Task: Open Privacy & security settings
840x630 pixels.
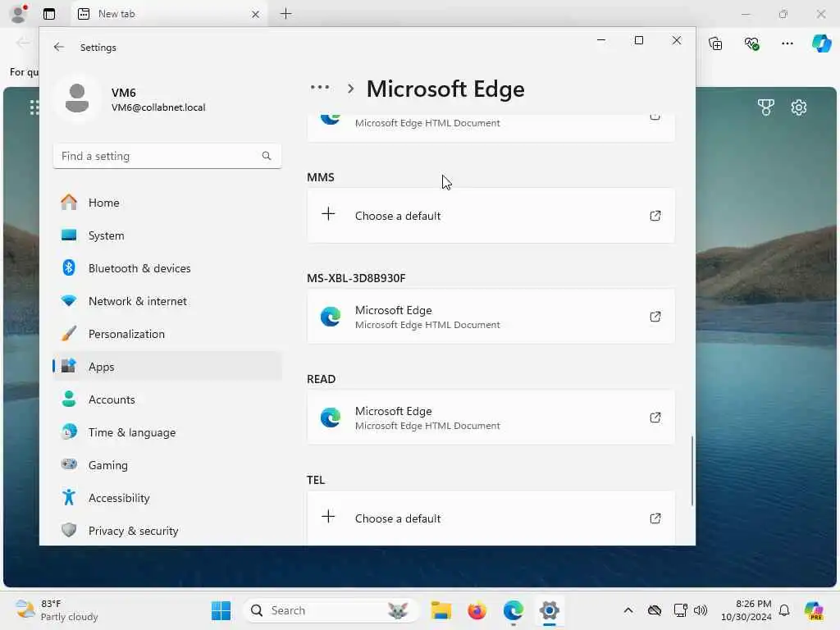Action: pos(167,531)
